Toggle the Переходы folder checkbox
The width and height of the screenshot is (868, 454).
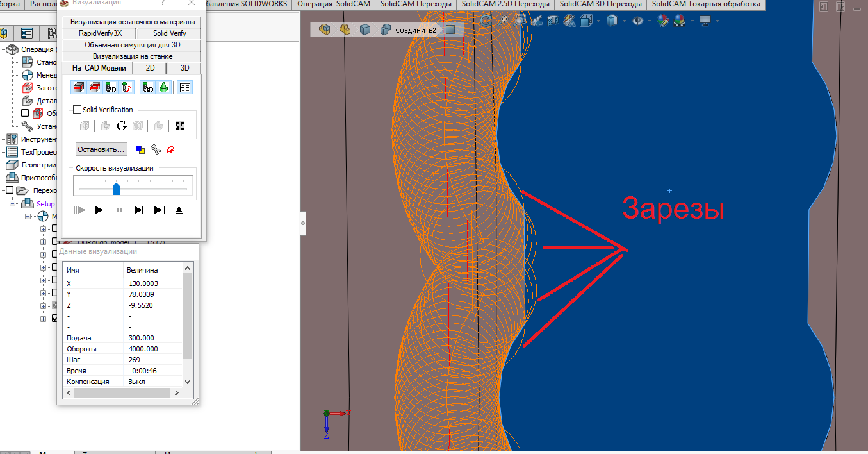pos(10,190)
